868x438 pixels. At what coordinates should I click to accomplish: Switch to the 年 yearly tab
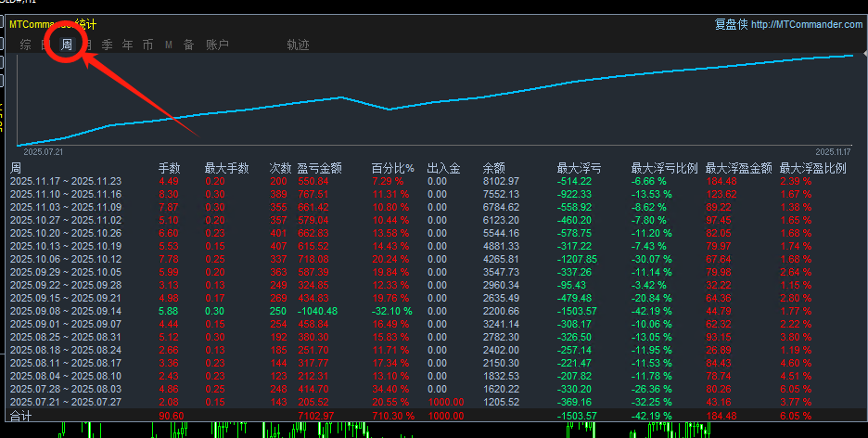tap(128, 45)
